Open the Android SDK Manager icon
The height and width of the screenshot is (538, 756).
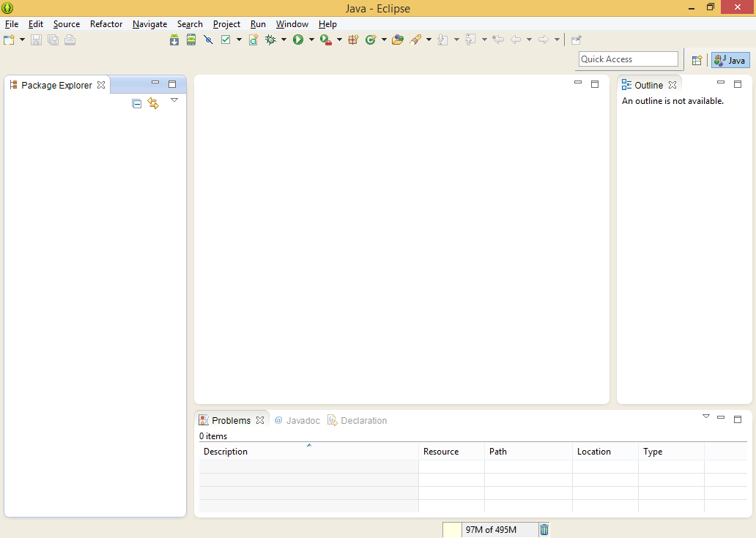pos(174,40)
